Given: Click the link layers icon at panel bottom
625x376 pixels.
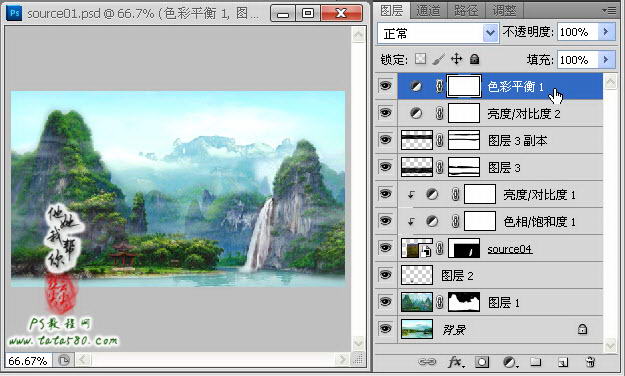Looking at the screenshot, I should point(427,362).
